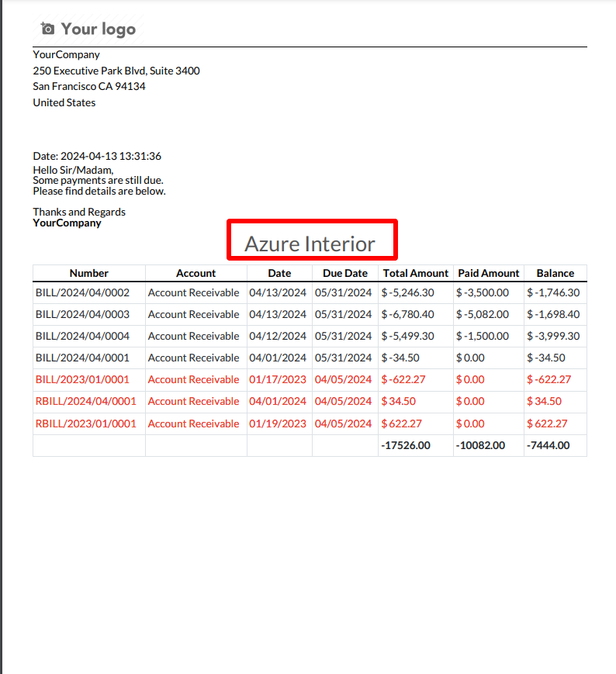Select bill number BILL/2024/04/0001
Screen dimensions: 616x674
pyautogui.click(x=82, y=358)
